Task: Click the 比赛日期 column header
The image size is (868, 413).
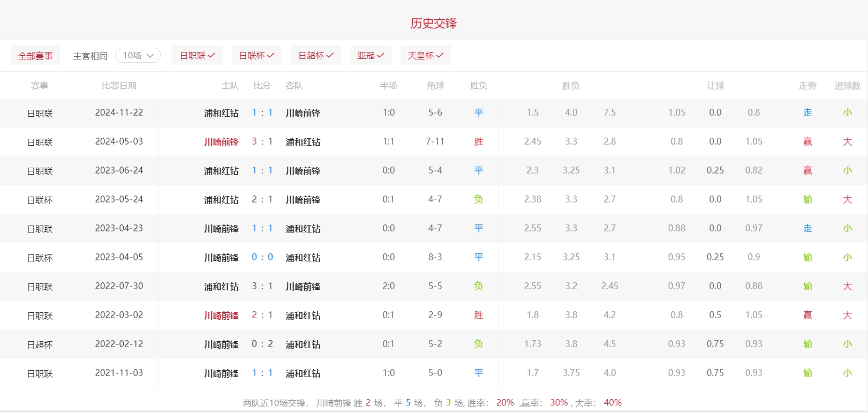Action: pyautogui.click(x=119, y=86)
